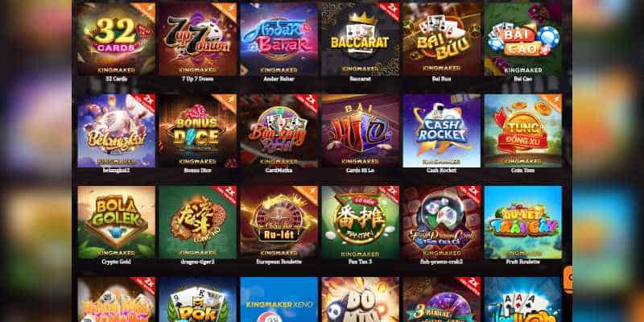This screenshot has width=644, height=322.
Task: Launch the Cash Rocket game
Action: (x=441, y=130)
